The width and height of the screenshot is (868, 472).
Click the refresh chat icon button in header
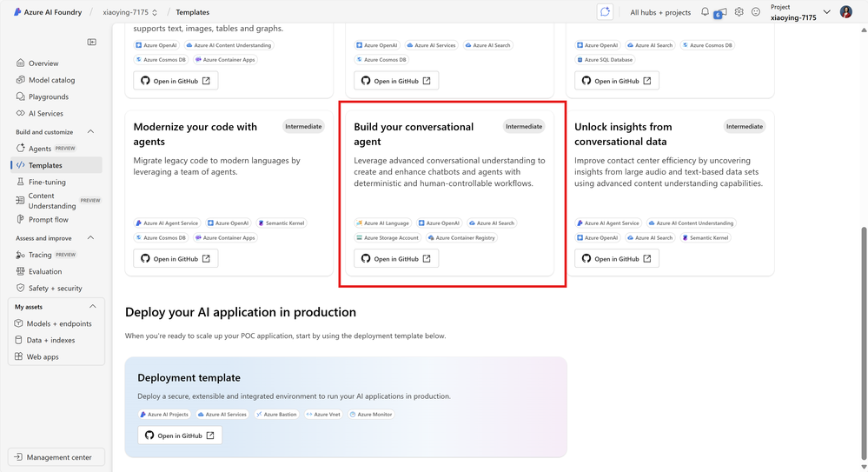[605, 11]
